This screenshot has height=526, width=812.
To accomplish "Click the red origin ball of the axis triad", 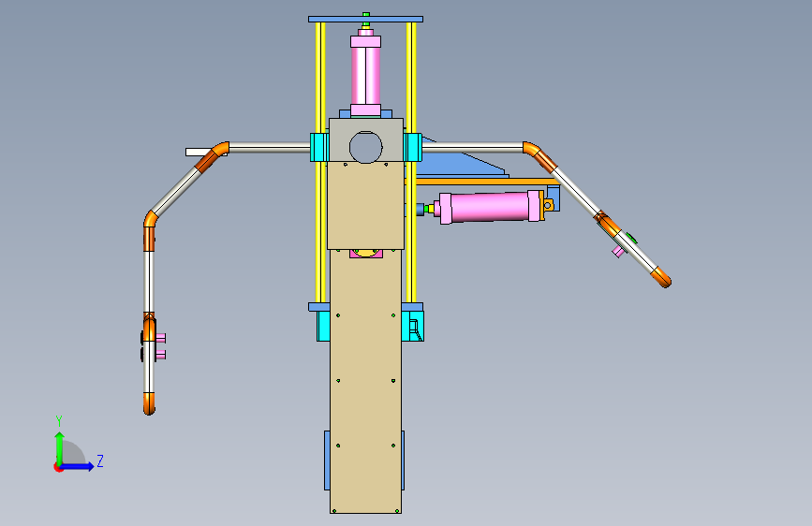I will coord(57,467).
